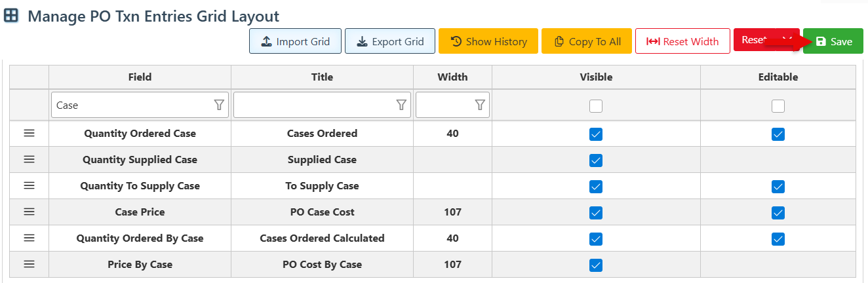Viewport: 868px width, 283px height.
Task: Toggle the Editable header filter checkbox
Action: tap(778, 105)
